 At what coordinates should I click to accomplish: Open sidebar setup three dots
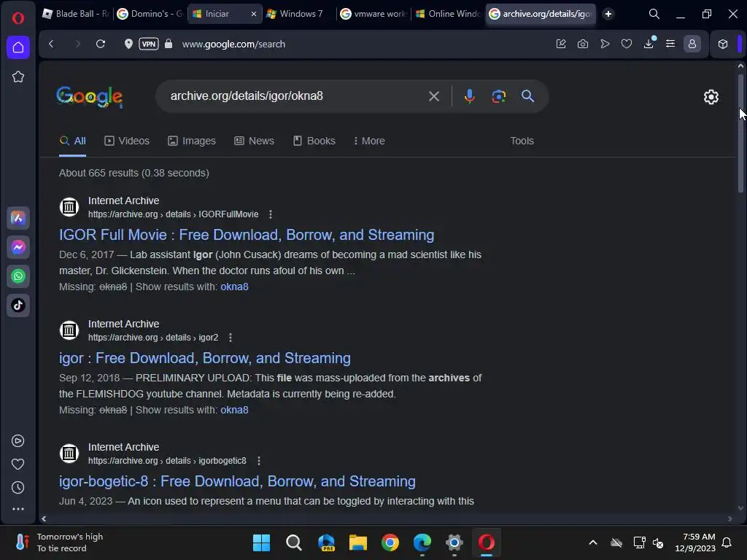point(18,509)
